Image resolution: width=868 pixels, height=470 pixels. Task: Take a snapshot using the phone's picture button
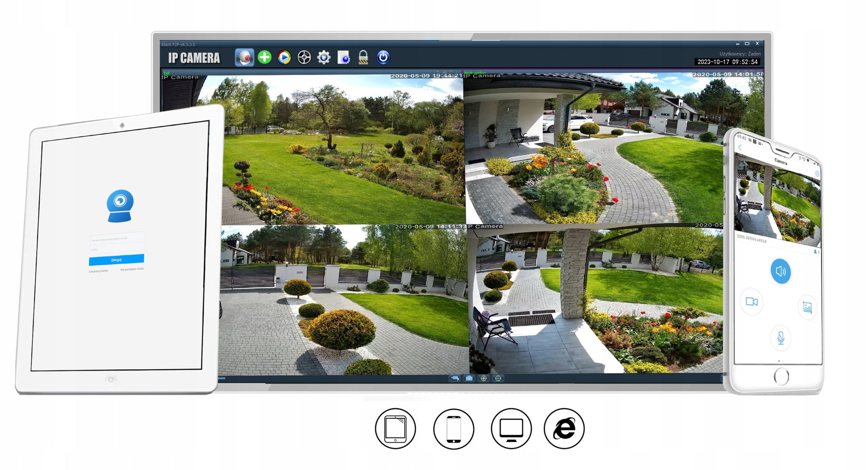click(807, 307)
